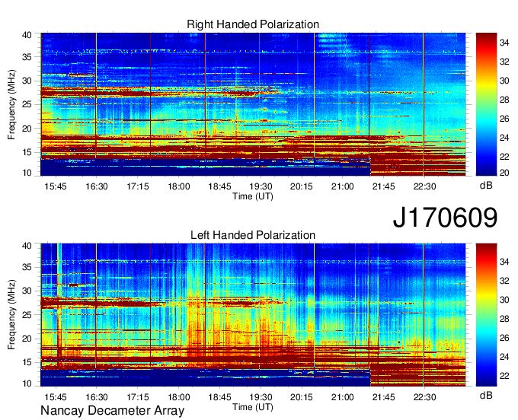Click the 10 MHz tick on the Left Handed plot
The width and height of the screenshot is (518, 420).
(27, 383)
